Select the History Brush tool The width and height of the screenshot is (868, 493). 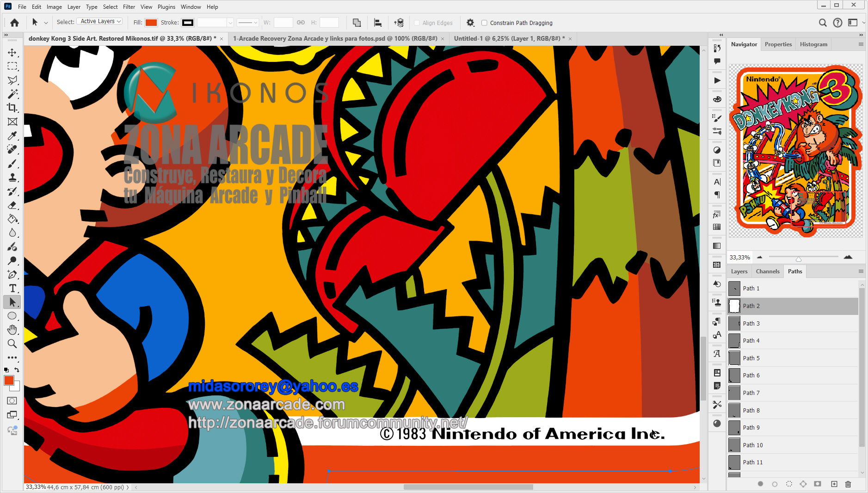[12, 191]
